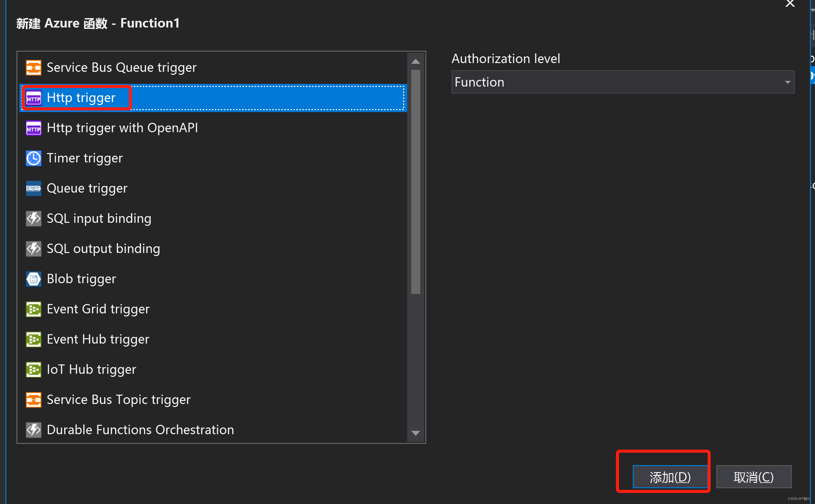Click the template list scrollbar thumb
This screenshot has width=815, height=504.
click(x=416, y=182)
